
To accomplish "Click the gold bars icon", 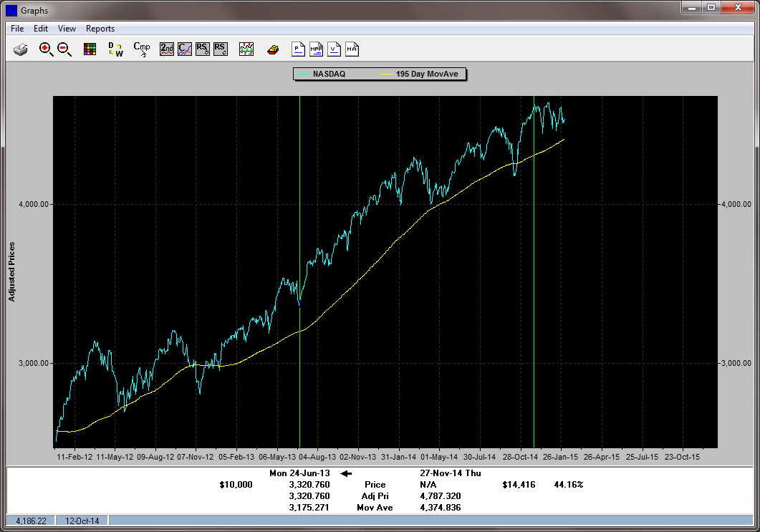I will pyautogui.click(x=273, y=49).
